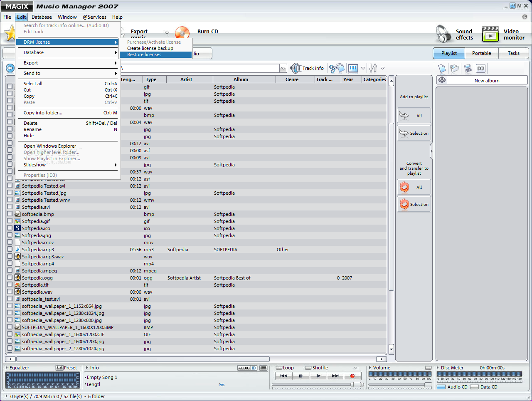The image size is (532, 401).
Task: Collapse the Disc Meter panel triangle
Action: [438, 368]
